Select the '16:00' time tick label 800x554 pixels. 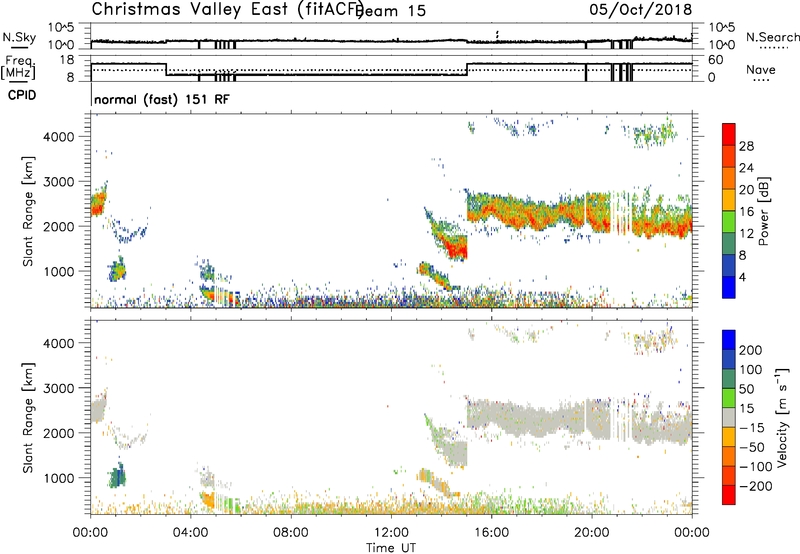(x=491, y=533)
